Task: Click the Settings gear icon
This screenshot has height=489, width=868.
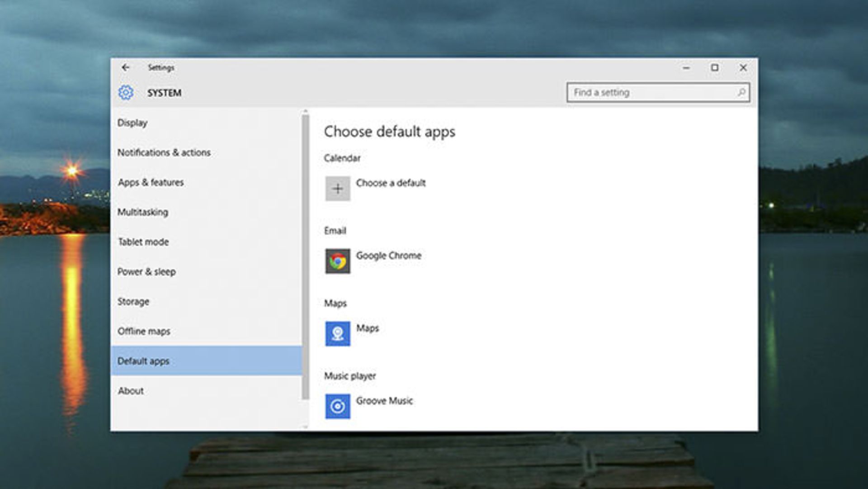Action: coord(126,92)
